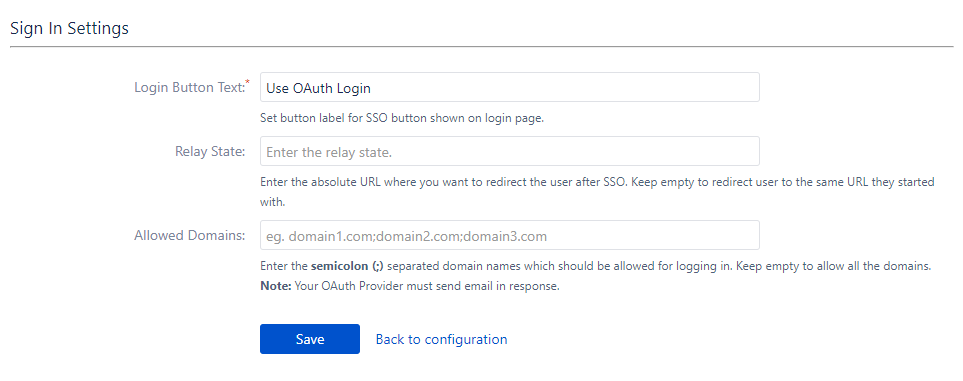Viewport: 963px width, 381px height.
Task: Click the bold semicolon (;) text
Action: (348, 267)
